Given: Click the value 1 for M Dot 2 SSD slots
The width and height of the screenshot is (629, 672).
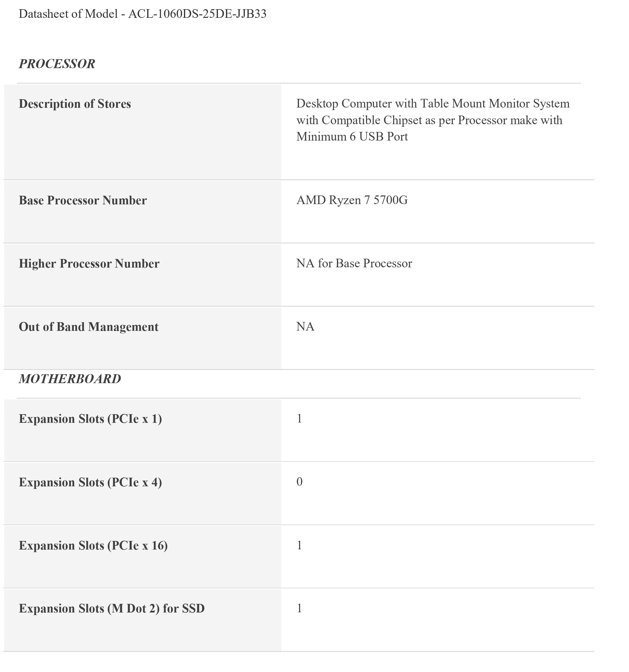Looking at the screenshot, I should 299,608.
